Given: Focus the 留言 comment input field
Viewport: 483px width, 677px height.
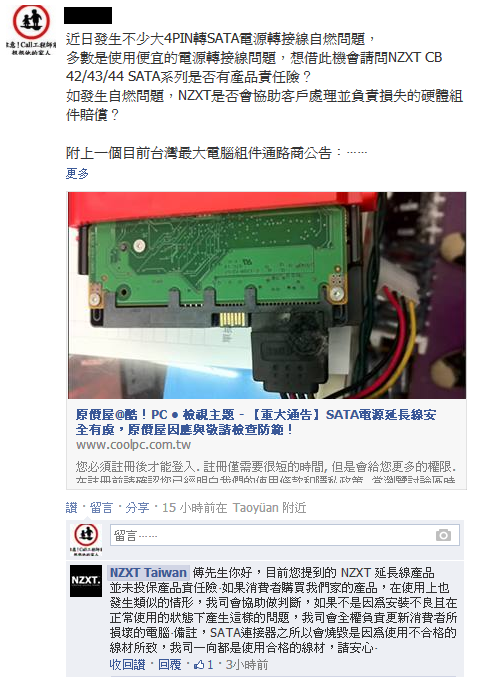Looking at the screenshot, I should [x=285, y=535].
